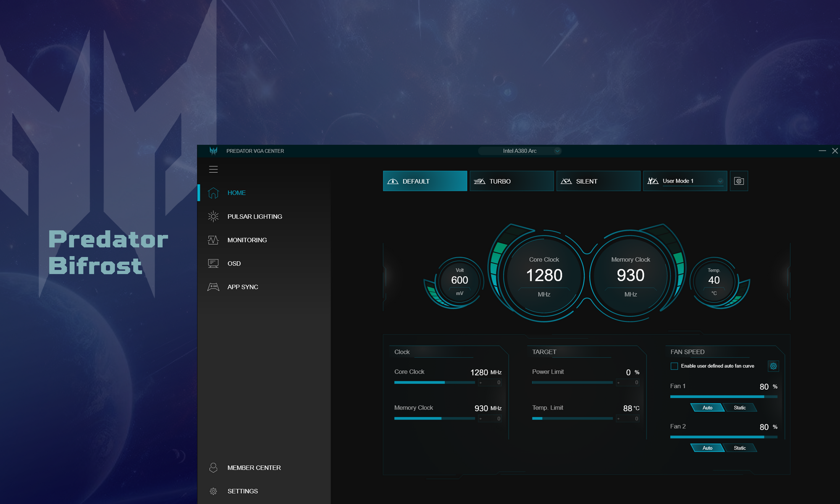840x504 pixels.
Task: Minimize the Predator VGA Center window
Action: point(822,151)
